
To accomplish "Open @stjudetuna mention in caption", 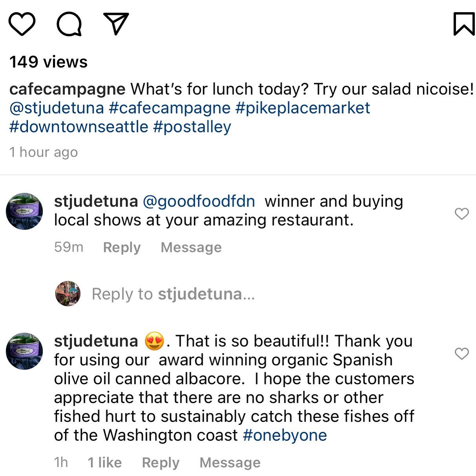I will 57,108.
